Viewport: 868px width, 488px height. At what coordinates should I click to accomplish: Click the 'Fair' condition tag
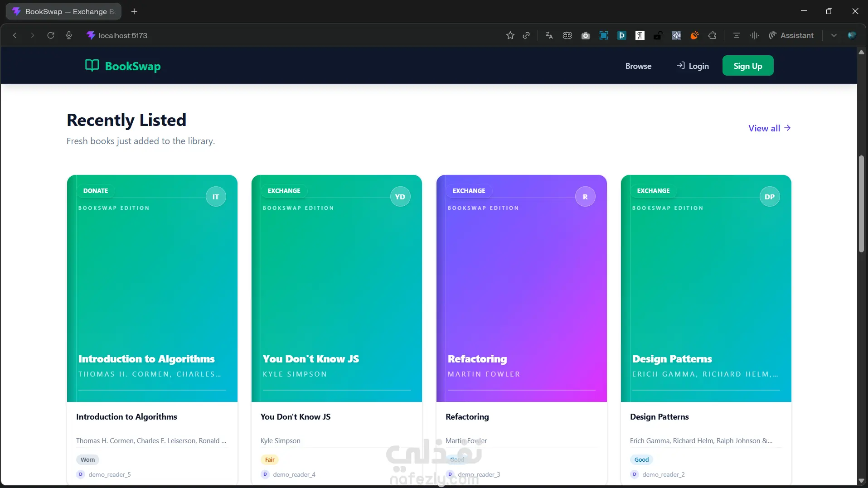(270, 459)
